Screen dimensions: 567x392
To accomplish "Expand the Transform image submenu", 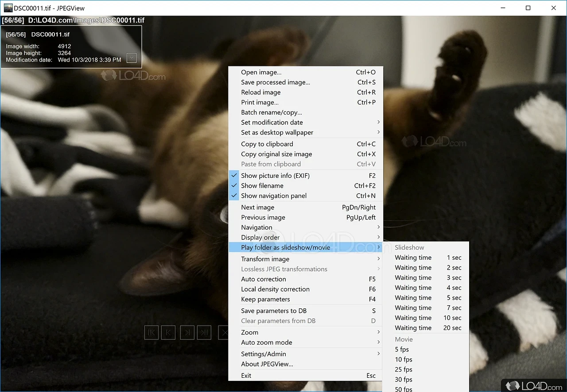I will [x=306, y=259].
